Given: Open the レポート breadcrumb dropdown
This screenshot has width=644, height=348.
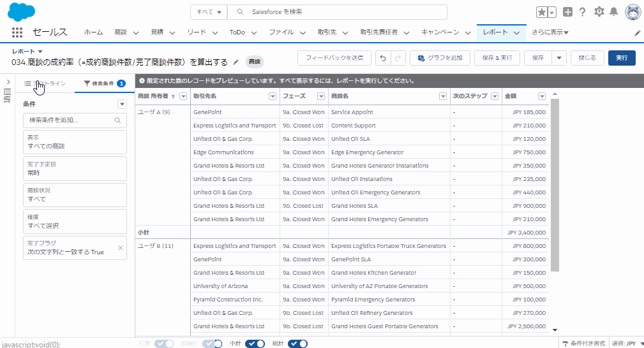Looking at the screenshot, I should (x=40, y=51).
